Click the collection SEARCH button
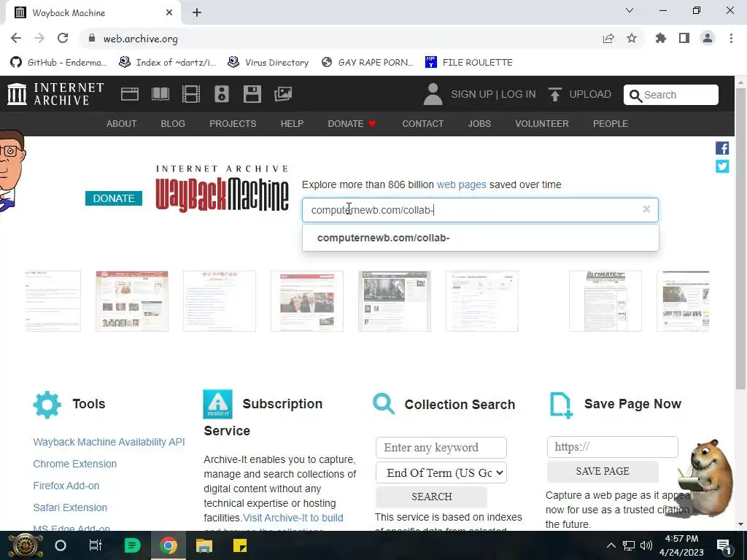This screenshot has height=560, width=747. 432,497
